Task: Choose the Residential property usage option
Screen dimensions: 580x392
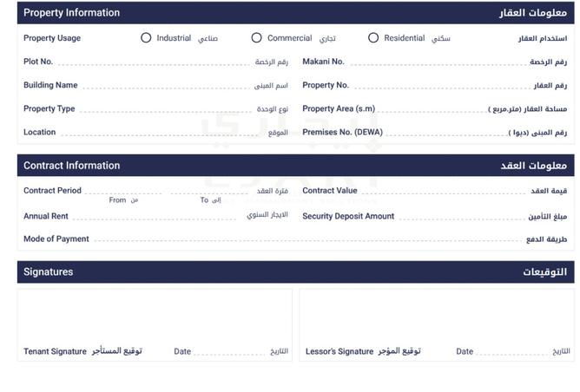Action: 373,37
